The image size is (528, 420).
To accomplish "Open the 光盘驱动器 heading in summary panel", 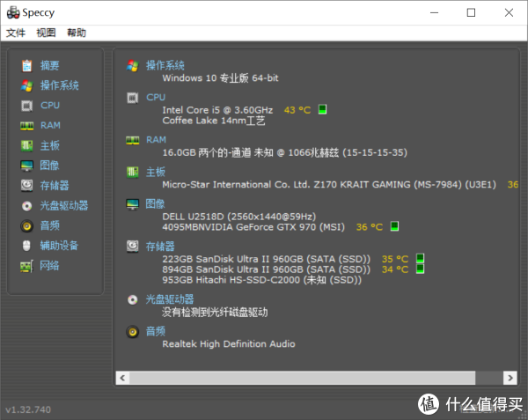I will [x=170, y=299].
